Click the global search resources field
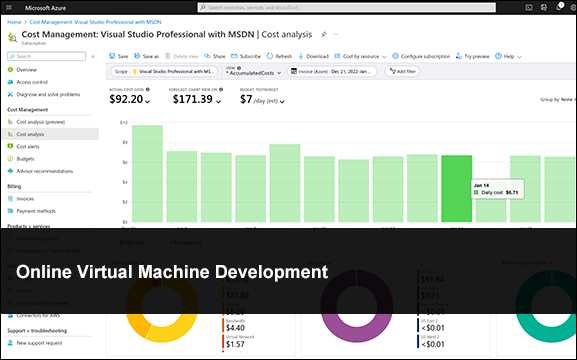This screenshot has width=577, height=360. [x=347, y=7]
